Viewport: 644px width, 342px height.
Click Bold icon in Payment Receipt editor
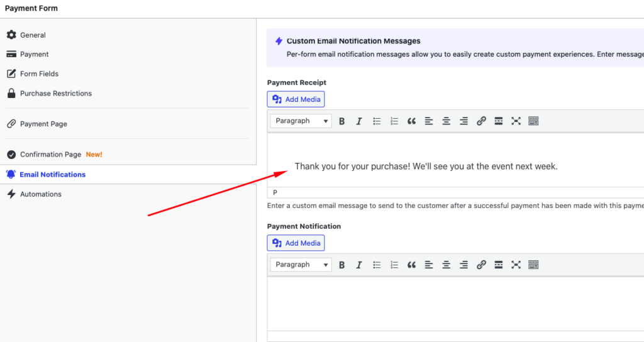(x=342, y=121)
